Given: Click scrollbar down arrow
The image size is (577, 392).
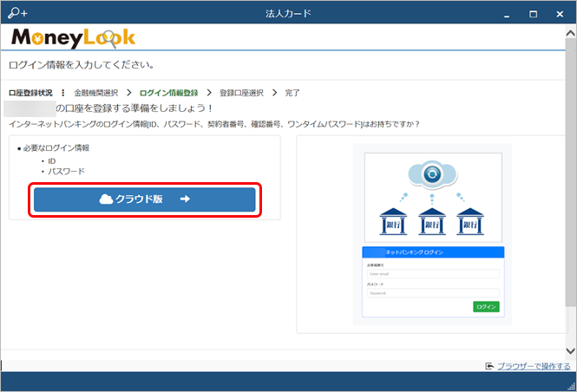Looking at the screenshot, I should pos(570,351).
